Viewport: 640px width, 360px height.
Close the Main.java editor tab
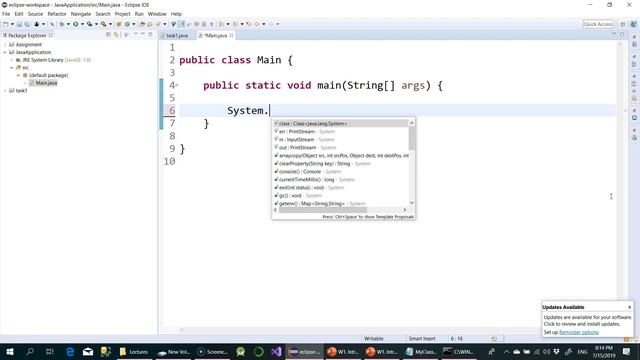coord(231,36)
